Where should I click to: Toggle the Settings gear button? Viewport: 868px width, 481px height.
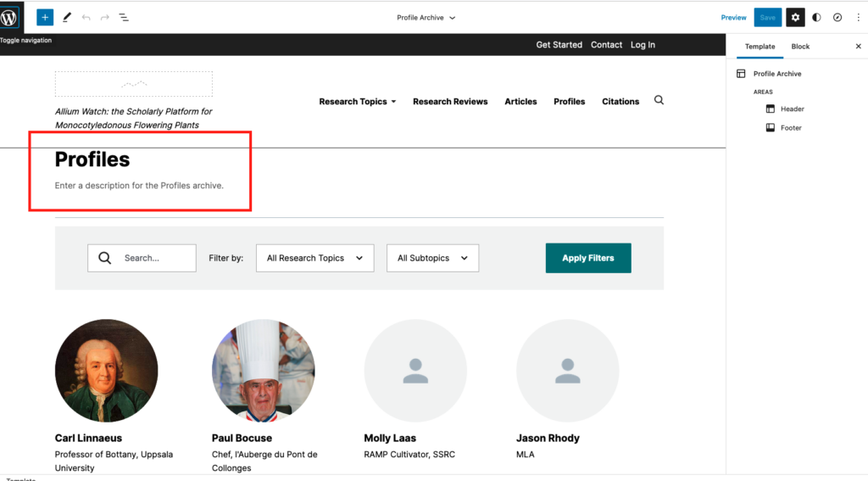(x=795, y=17)
